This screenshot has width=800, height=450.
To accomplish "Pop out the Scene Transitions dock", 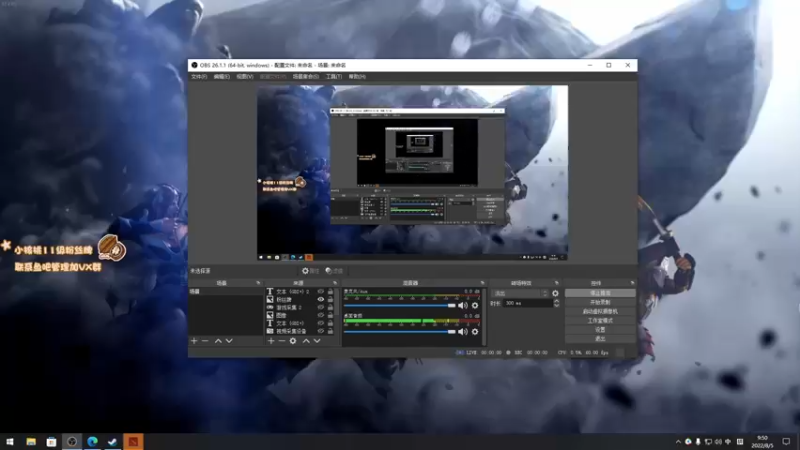I will pyautogui.click(x=557, y=283).
